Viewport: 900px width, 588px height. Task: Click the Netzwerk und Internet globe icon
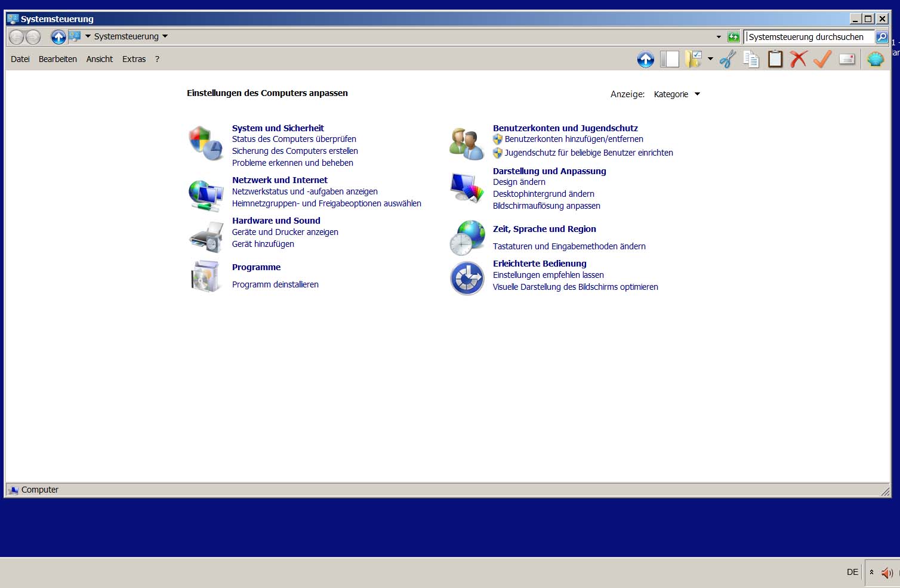(x=206, y=195)
